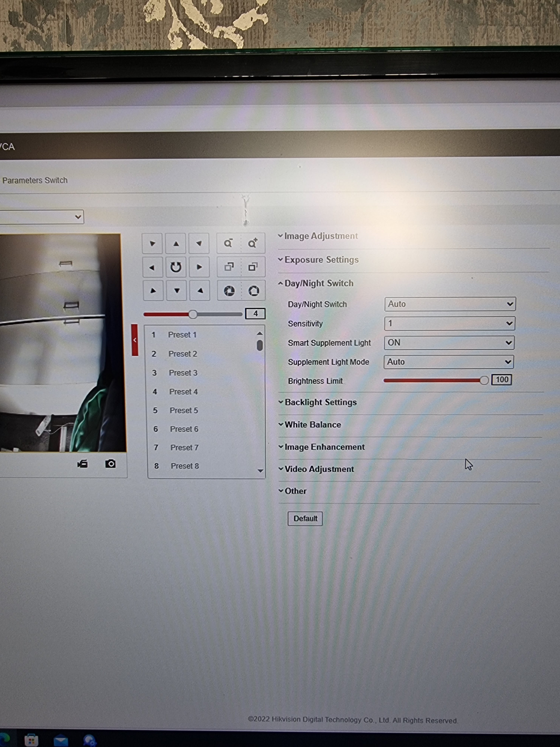Open the Day/Night Switch dropdown
The width and height of the screenshot is (560, 747).
[450, 304]
